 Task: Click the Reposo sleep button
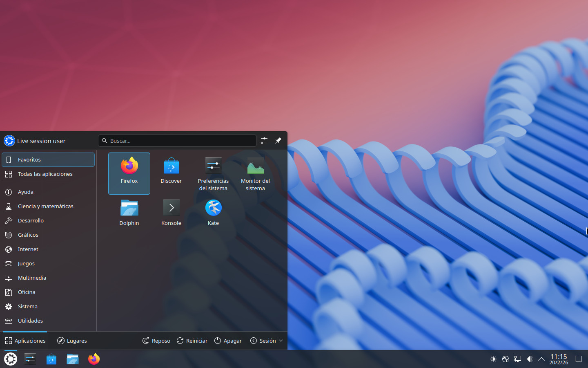tap(156, 341)
